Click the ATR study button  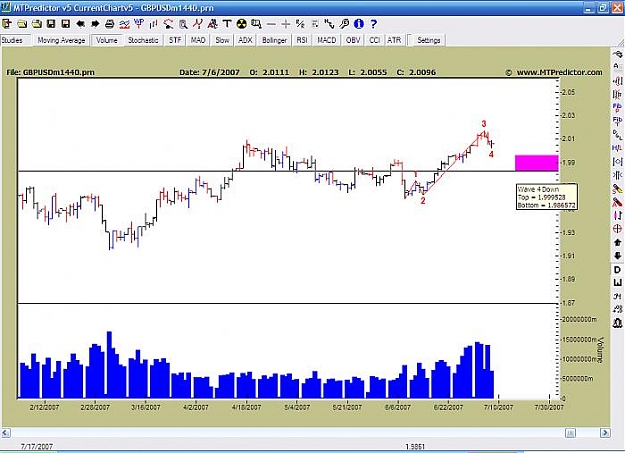394,40
